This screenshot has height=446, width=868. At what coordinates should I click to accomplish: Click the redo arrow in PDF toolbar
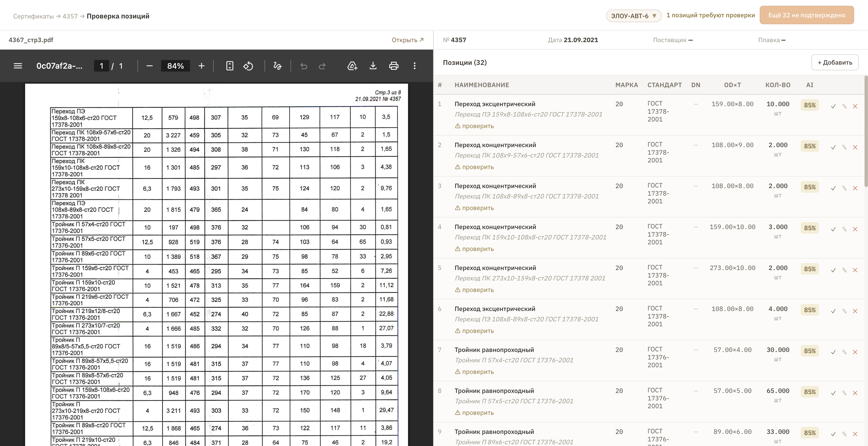[322, 66]
